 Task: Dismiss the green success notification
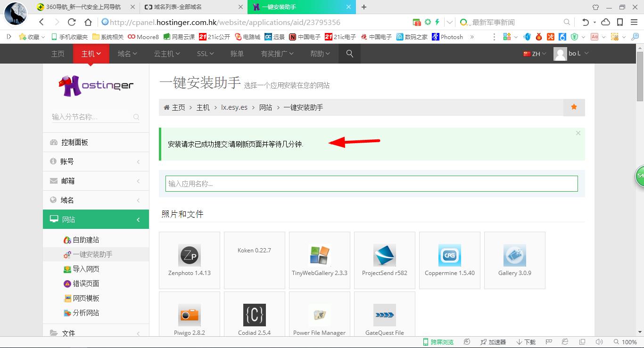pos(578,133)
